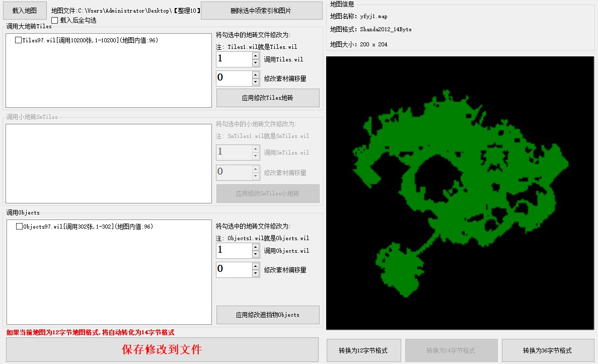Enable the 载入后全勾选 checkbox

[55, 20]
